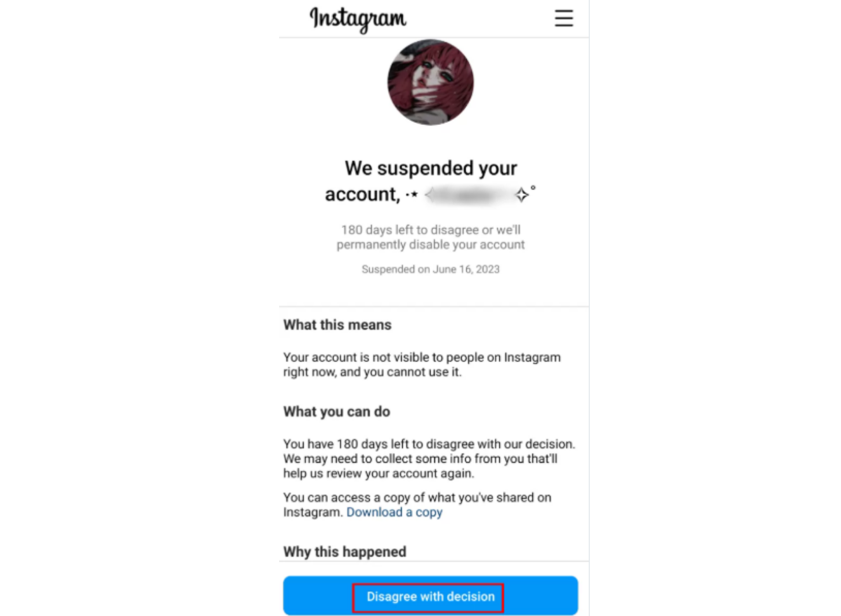Open the hamburger menu icon

tap(563, 18)
